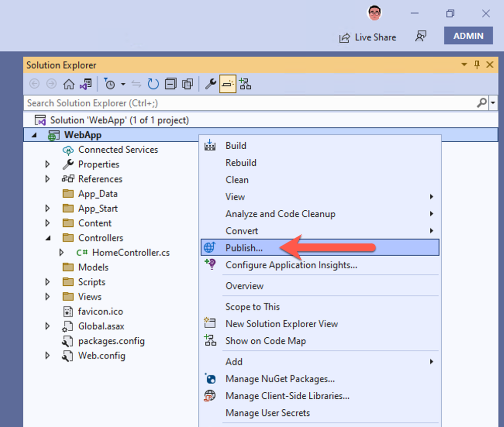Choose Manage NuGet Packages...
Screen dimensions: 504x427
320,379
